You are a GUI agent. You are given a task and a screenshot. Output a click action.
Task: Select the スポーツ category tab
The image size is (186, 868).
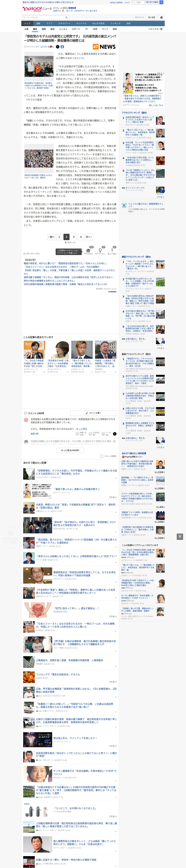tap(76, 29)
